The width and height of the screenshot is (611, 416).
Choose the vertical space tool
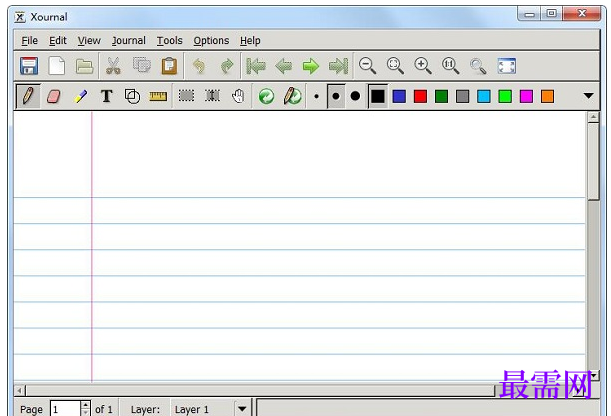coord(212,95)
